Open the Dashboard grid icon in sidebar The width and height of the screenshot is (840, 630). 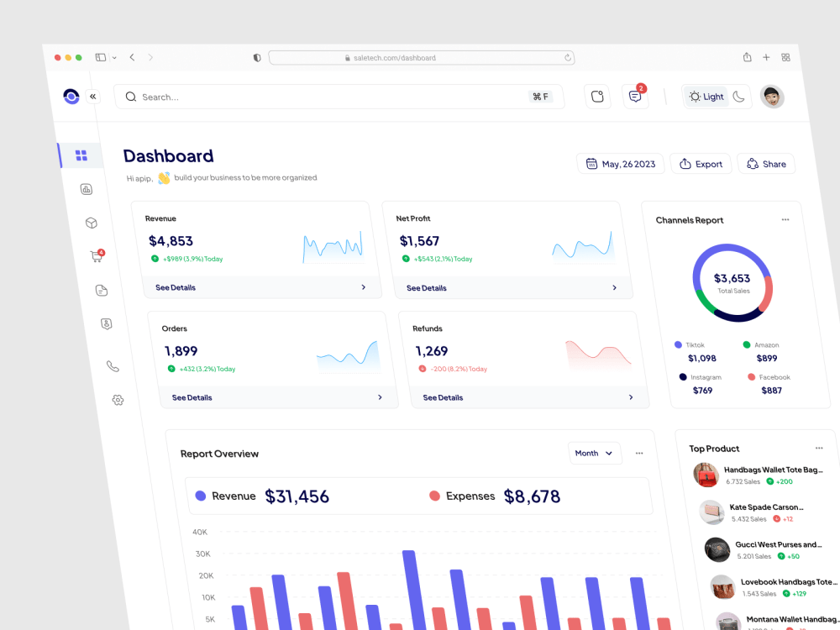(x=81, y=155)
